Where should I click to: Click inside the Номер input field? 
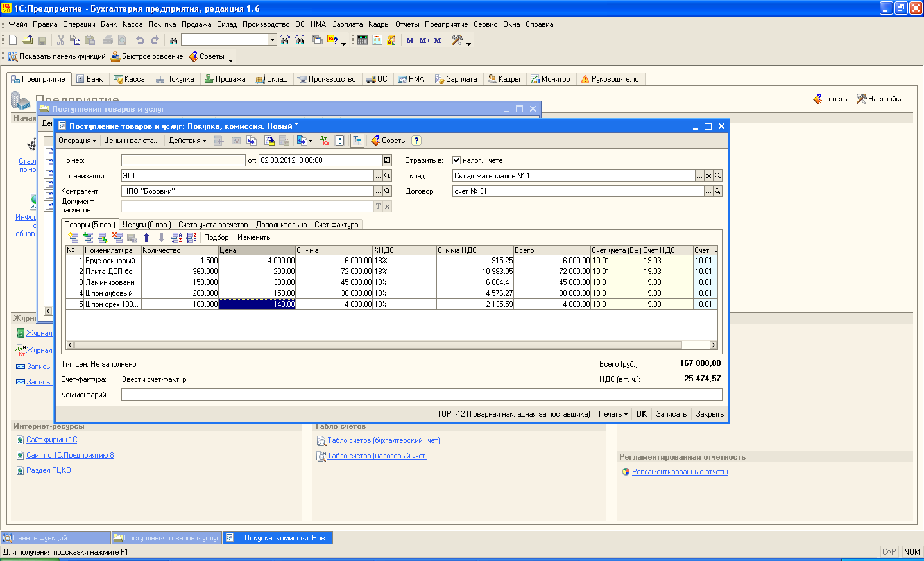coord(184,160)
